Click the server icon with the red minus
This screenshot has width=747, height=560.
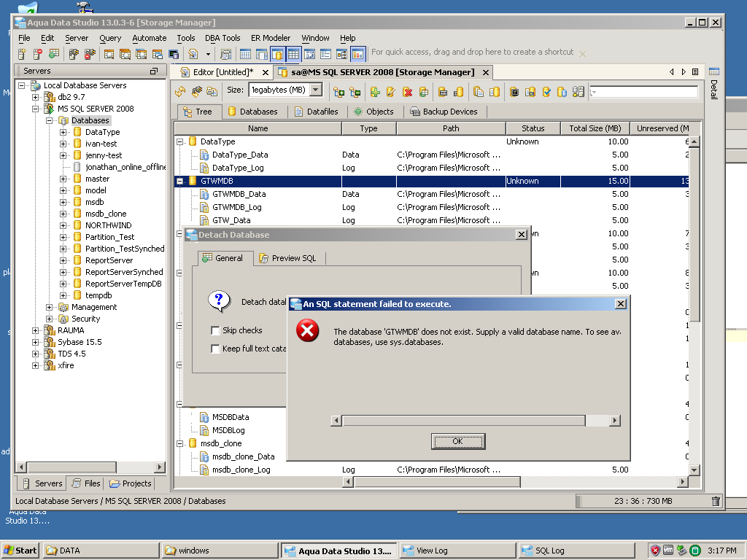click(38, 54)
